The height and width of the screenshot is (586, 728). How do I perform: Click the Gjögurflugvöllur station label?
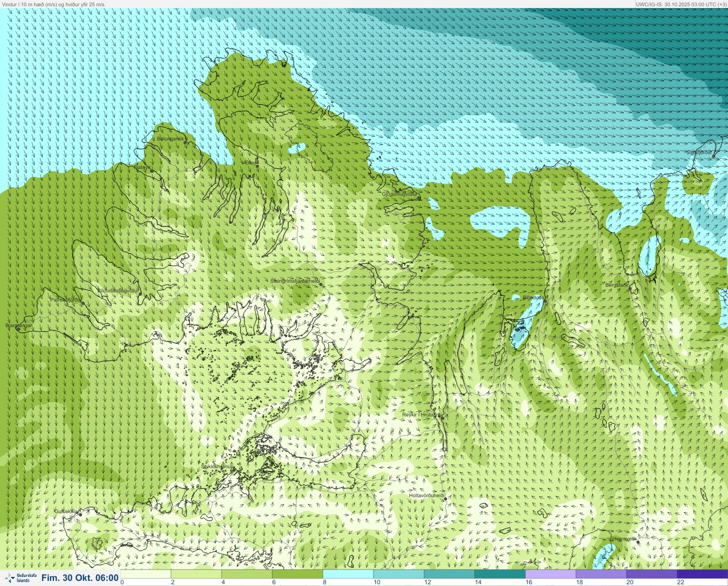point(400,194)
